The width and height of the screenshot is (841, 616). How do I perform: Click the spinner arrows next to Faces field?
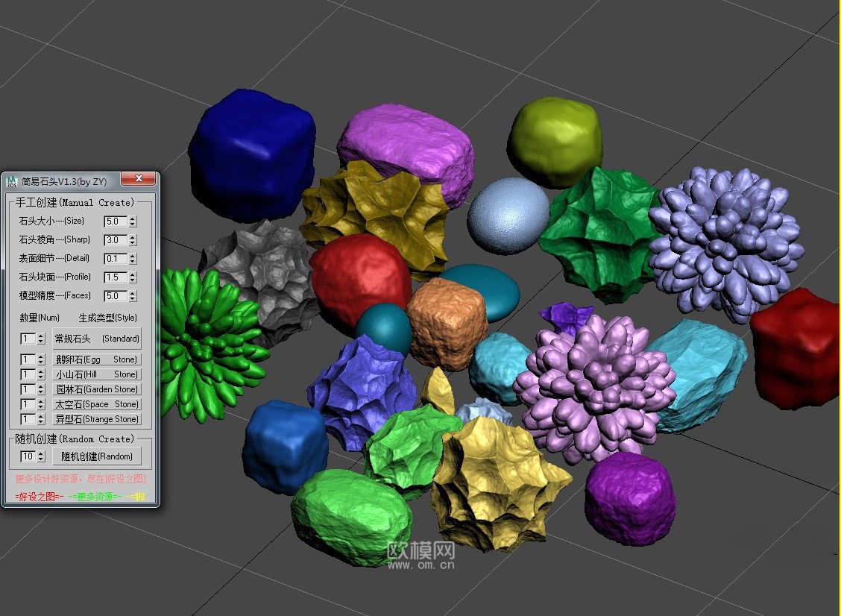[133, 295]
